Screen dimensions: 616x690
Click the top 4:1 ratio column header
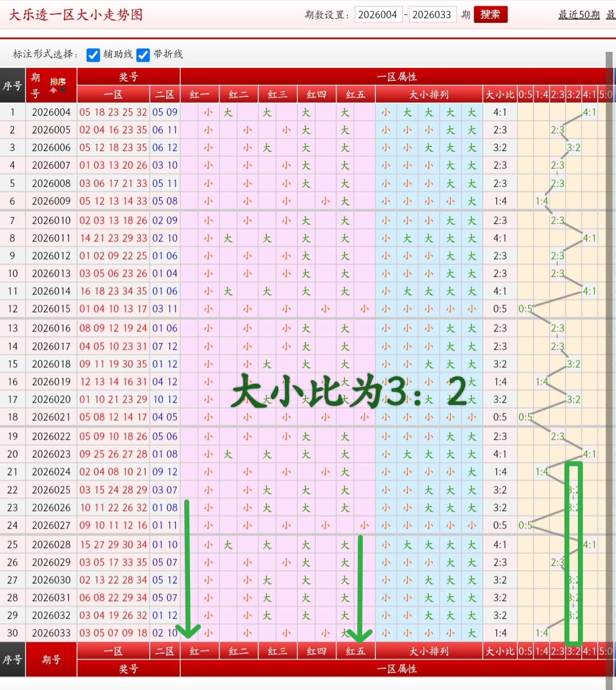pos(590,94)
